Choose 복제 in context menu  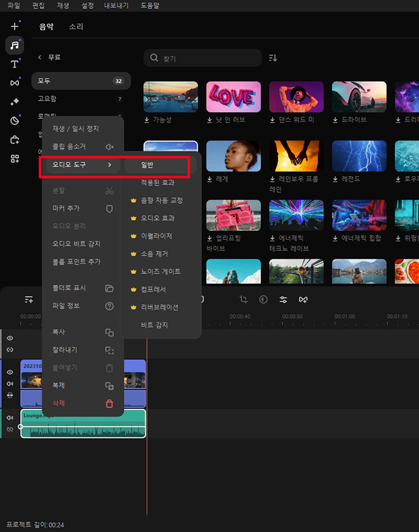tap(83, 386)
